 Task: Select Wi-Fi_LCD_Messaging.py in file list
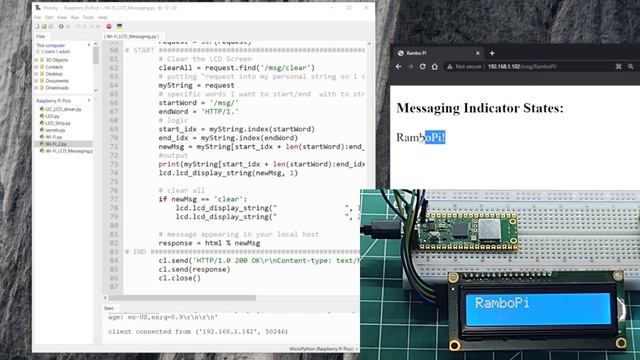(x=69, y=151)
